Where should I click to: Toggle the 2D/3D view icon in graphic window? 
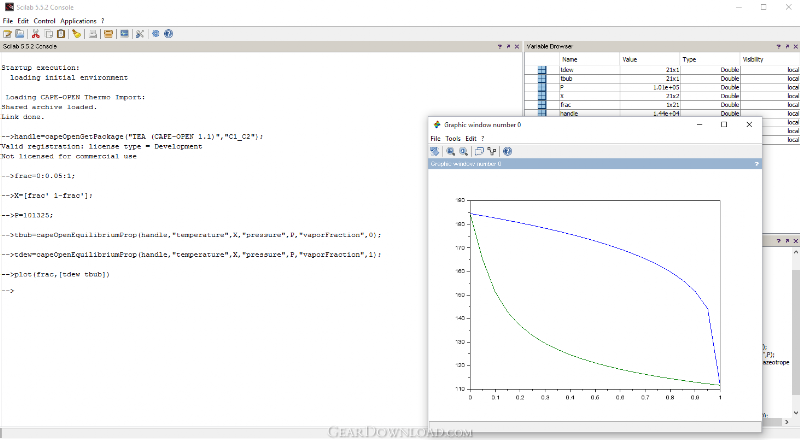coord(479,151)
